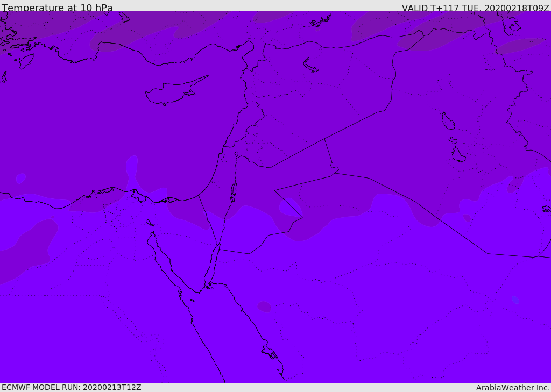Click the small dark oval in Saudi Arabia
The image size is (551, 392).
click(264, 307)
